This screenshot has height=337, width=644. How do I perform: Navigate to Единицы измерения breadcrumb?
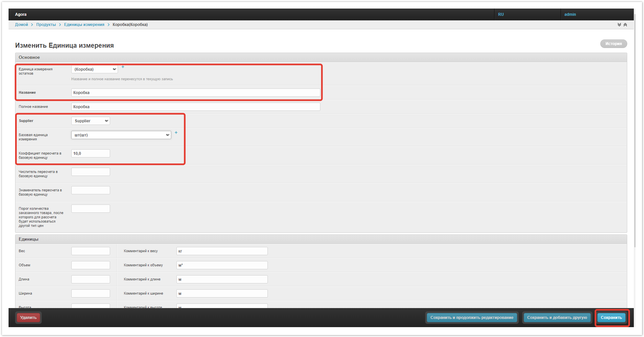click(84, 25)
